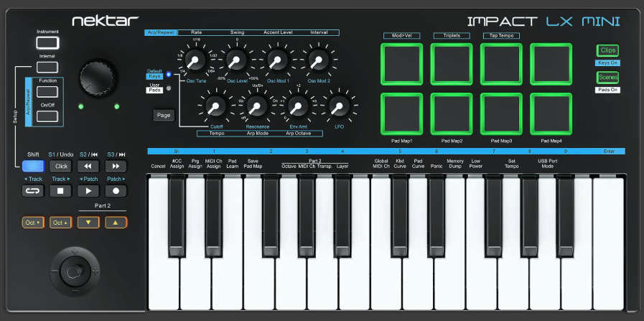Click the Osc Mod 1 knob
This screenshot has width=644, height=321.
[278, 61]
